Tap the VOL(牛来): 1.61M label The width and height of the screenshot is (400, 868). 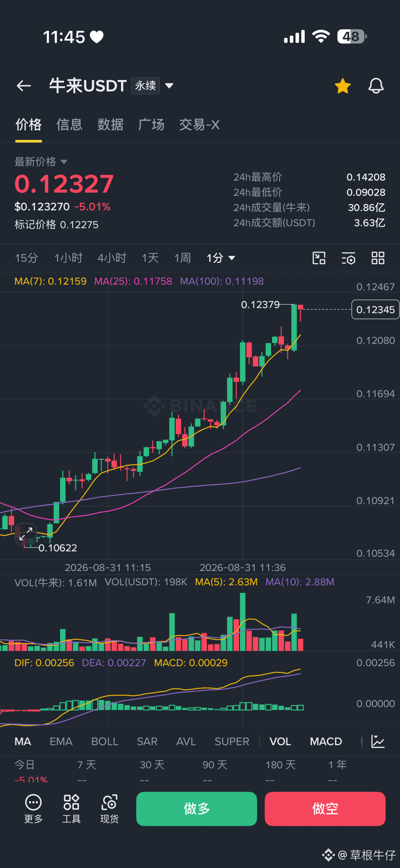(x=56, y=582)
